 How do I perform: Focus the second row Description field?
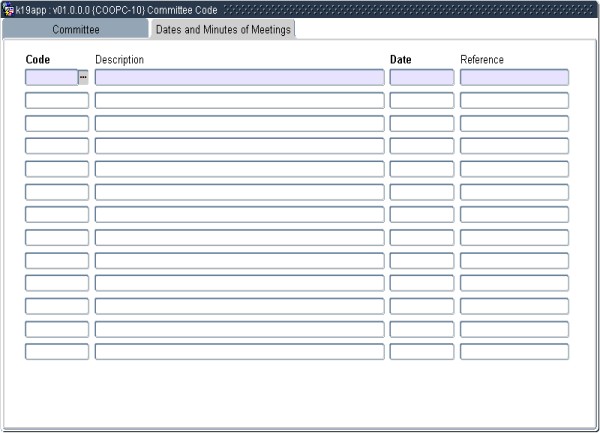pos(239,100)
